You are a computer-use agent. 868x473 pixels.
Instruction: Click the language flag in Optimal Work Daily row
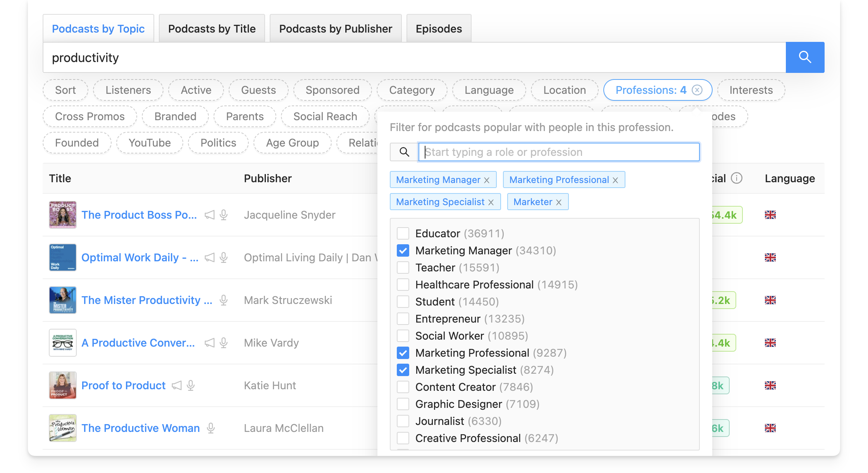770,257
